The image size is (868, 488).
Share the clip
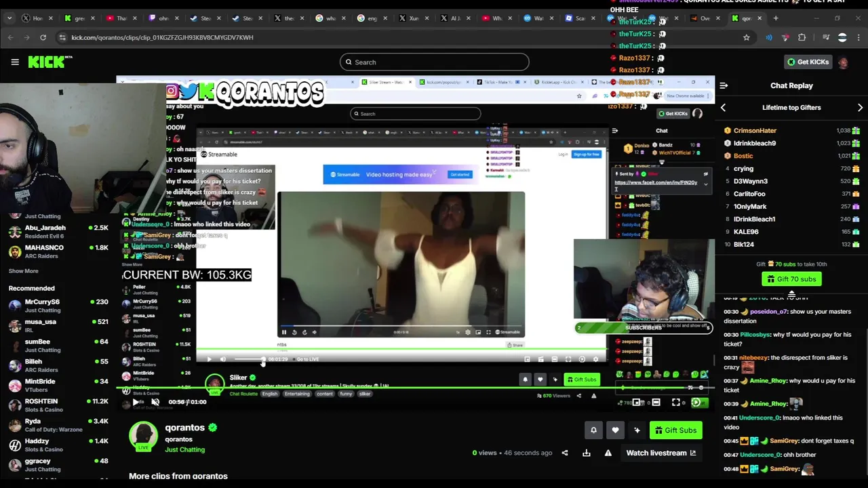coord(564,453)
